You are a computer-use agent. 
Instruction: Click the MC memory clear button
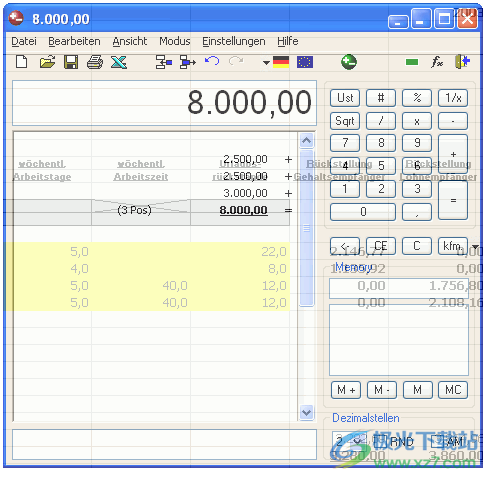[453, 390]
